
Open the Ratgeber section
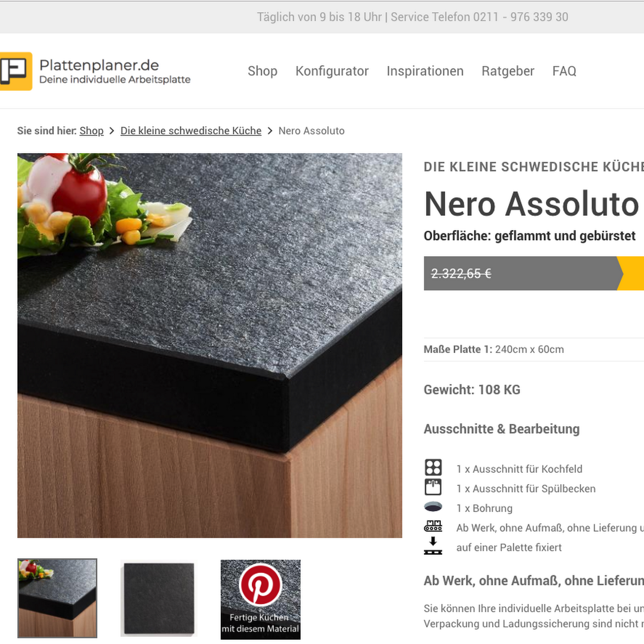508,71
